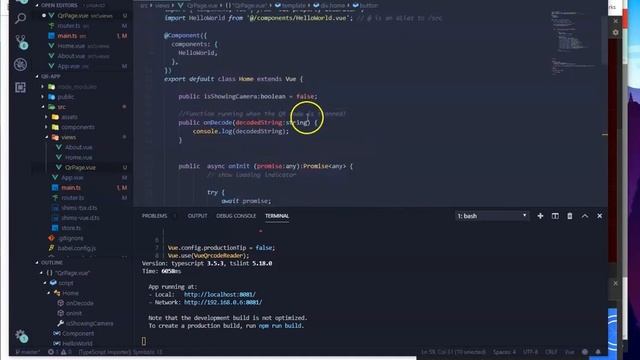Open the Debug view in activity bar
The width and height of the screenshot is (640, 360).
(x=20, y=64)
